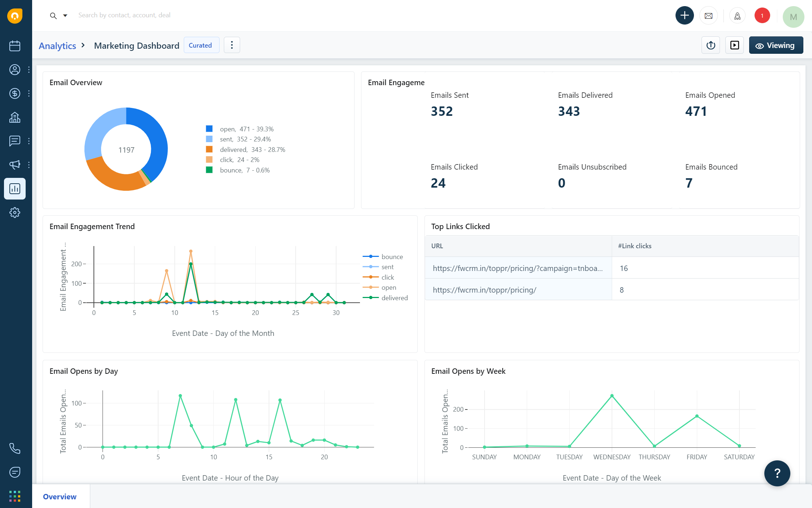Open Conversations from the left sidebar

(x=14, y=141)
